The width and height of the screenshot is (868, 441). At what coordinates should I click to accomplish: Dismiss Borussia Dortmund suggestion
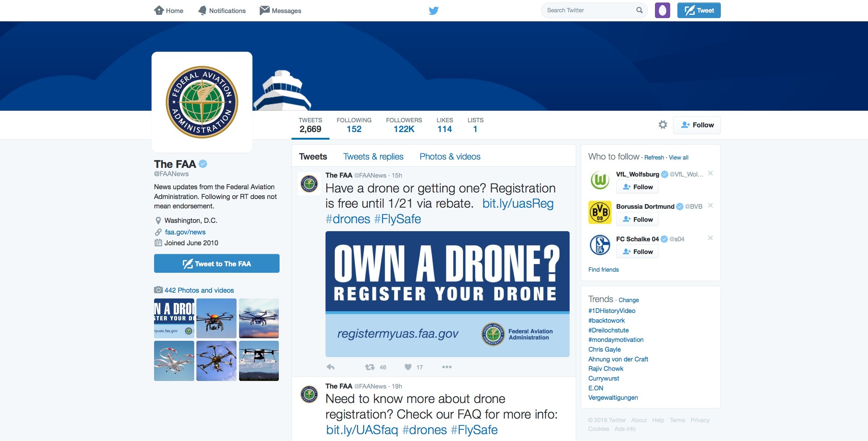(710, 205)
